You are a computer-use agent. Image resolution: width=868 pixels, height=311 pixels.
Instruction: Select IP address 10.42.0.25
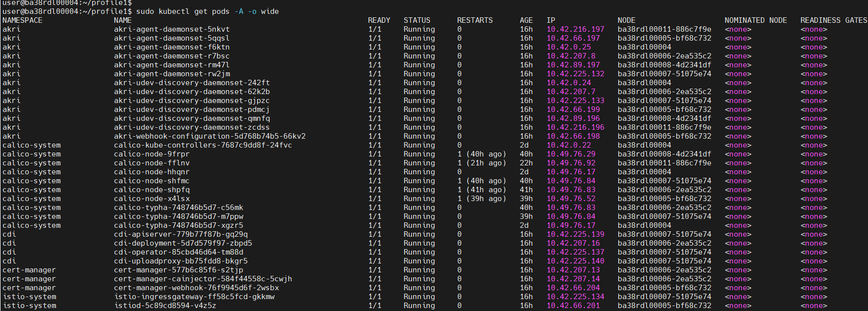click(569, 47)
